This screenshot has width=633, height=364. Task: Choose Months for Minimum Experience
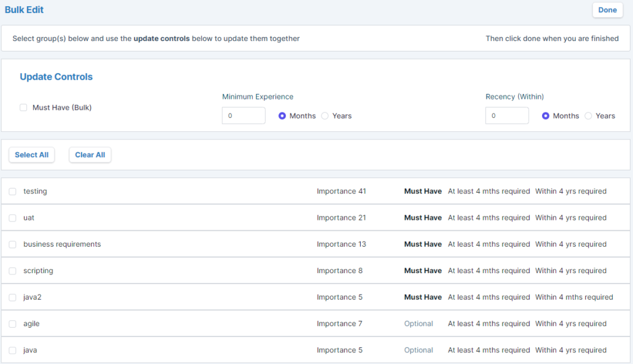[282, 116]
